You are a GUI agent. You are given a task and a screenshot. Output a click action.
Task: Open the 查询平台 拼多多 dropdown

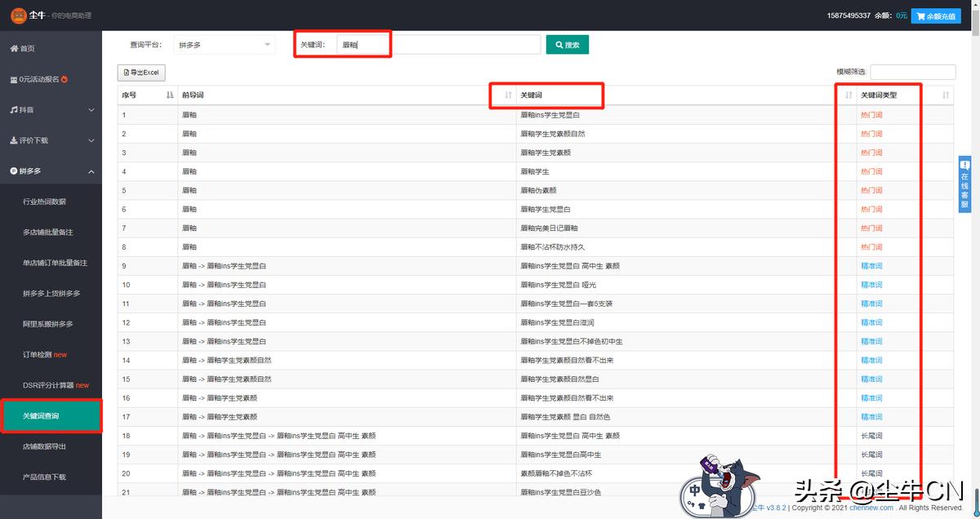(x=225, y=45)
